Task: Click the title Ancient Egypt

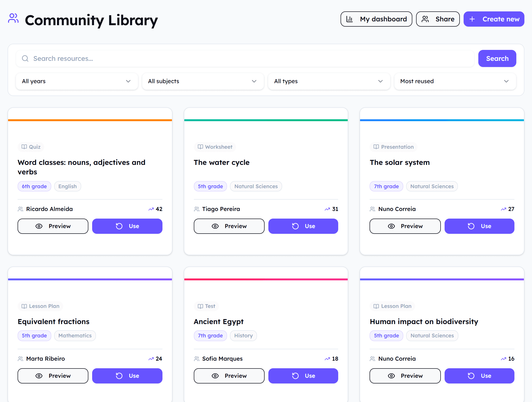Action: point(219,322)
